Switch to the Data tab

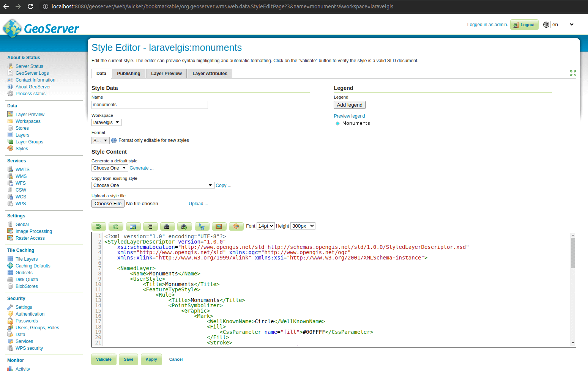[x=101, y=74]
